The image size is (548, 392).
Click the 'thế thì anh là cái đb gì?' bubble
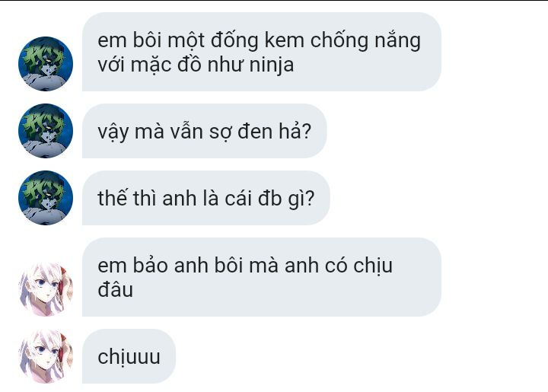[x=205, y=198]
